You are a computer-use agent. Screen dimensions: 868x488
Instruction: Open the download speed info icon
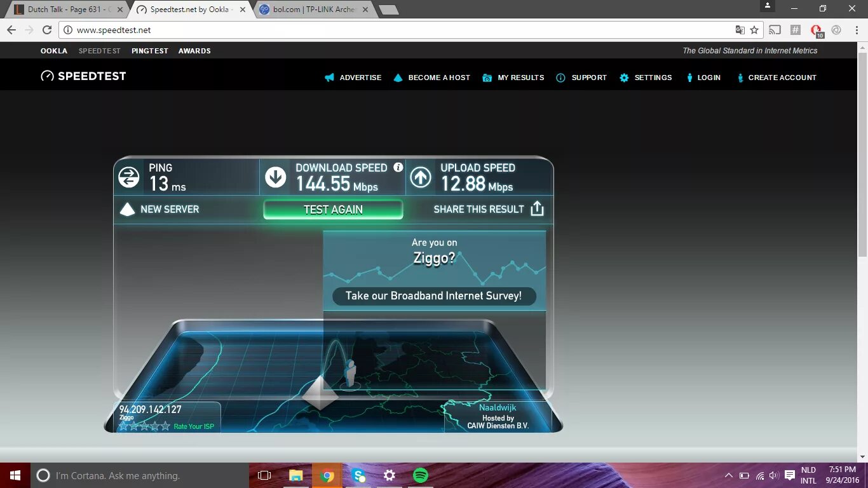[x=398, y=167]
